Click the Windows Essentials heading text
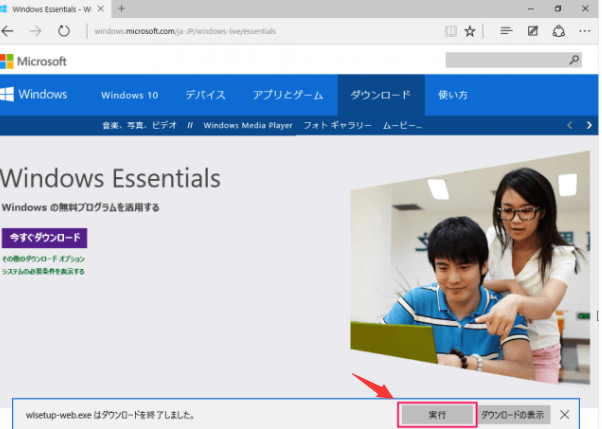602x429 pixels. click(x=110, y=178)
